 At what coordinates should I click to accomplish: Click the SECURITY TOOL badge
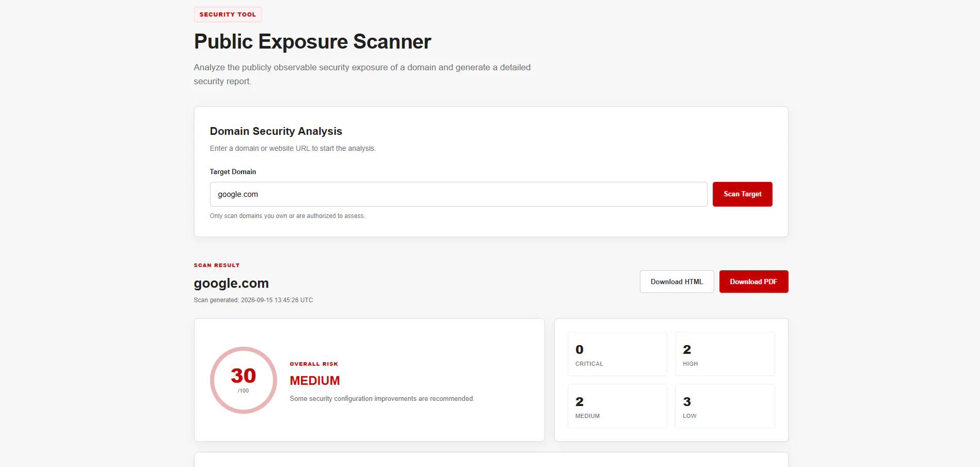tap(228, 14)
